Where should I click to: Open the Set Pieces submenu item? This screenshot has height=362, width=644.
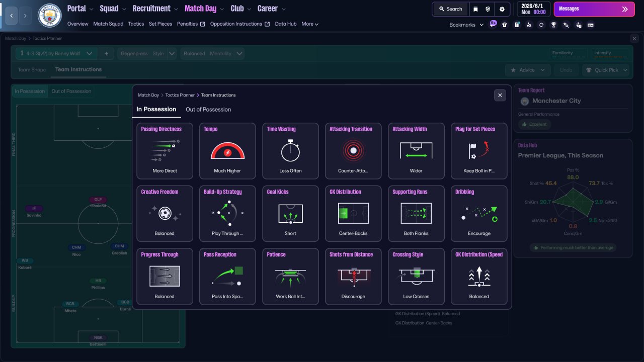pos(160,24)
